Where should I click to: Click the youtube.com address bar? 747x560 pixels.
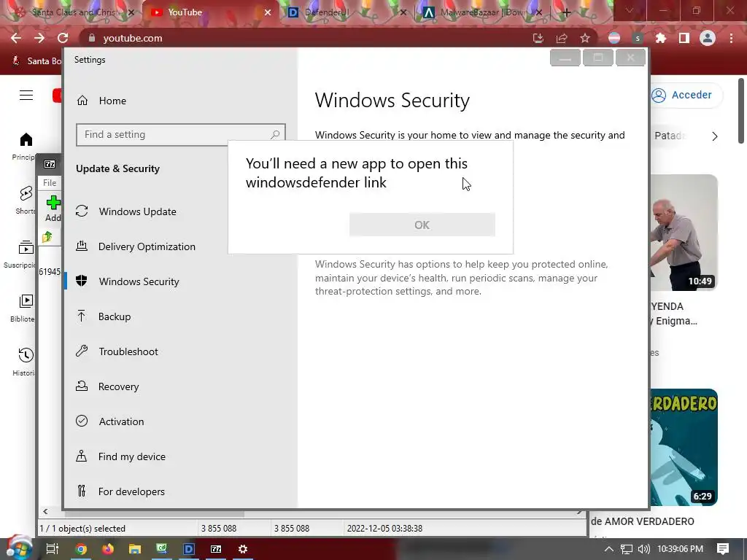coord(305,38)
